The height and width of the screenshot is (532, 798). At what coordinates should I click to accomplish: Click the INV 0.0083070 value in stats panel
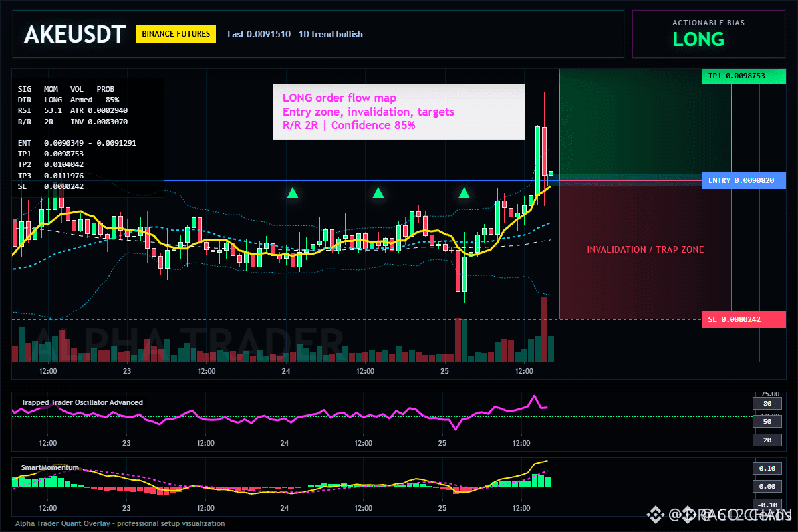tap(99, 122)
